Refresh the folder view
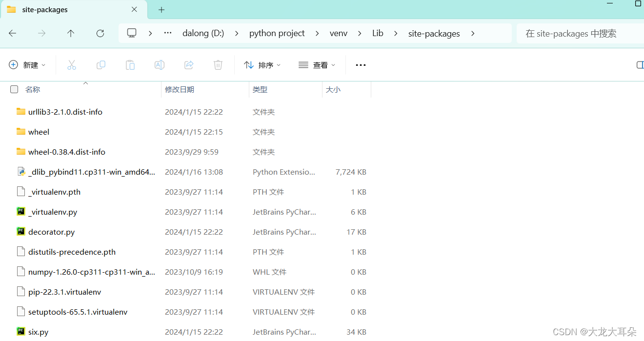 pos(100,33)
